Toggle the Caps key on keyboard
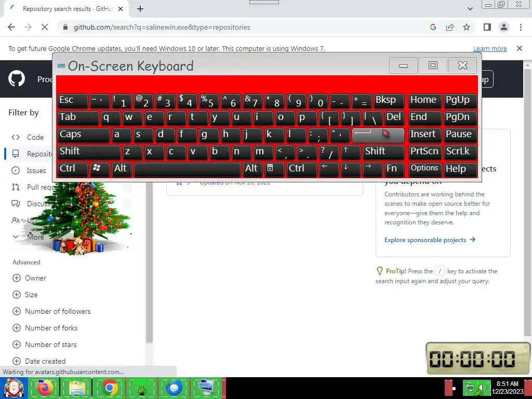The height and width of the screenshot is (399, 532). [x=84, y=135]
